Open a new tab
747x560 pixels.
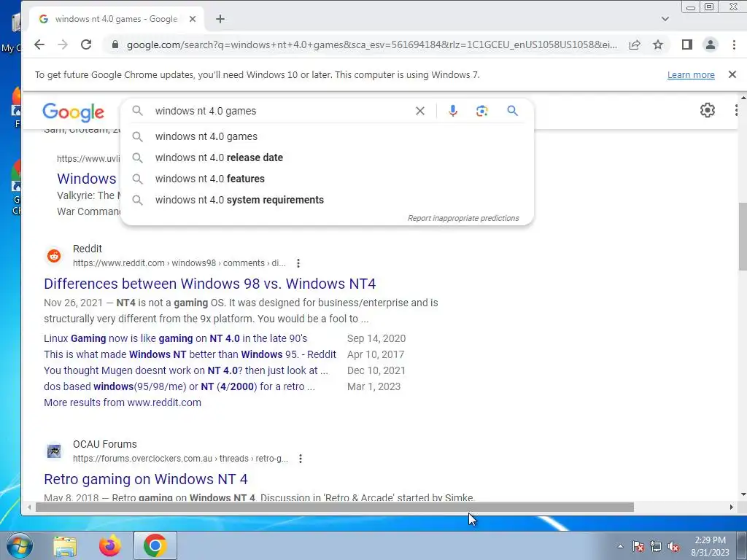(220, 19)
